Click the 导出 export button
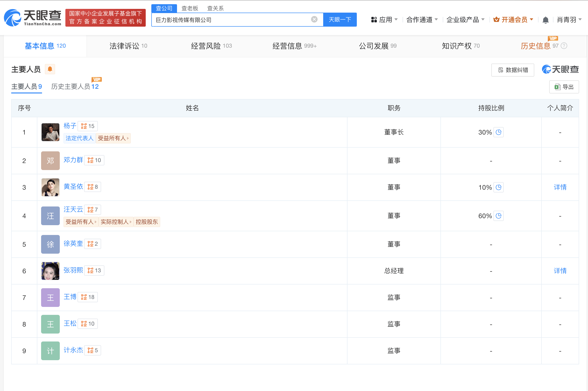Image resolution: width=588 pixels, height=391 pixels. [564, 87]
